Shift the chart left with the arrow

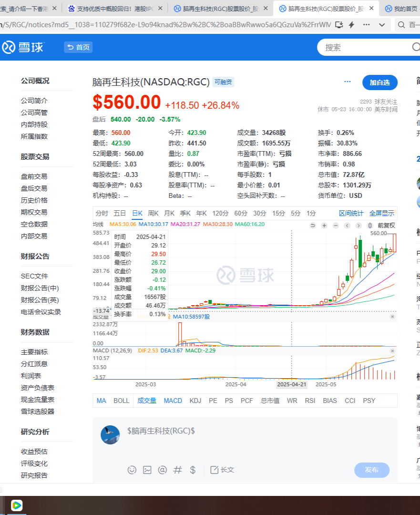pos(347,225)
